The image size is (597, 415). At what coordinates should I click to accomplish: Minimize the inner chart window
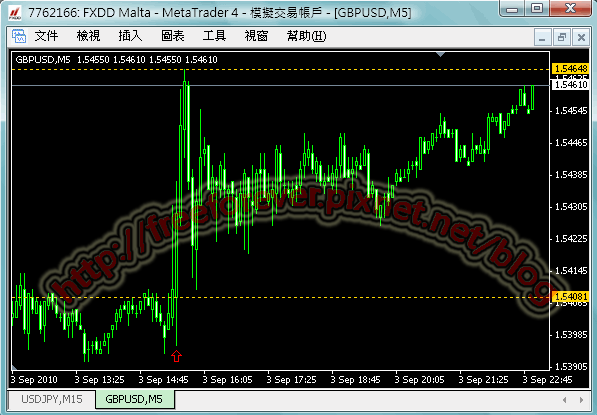pos(543,37)
